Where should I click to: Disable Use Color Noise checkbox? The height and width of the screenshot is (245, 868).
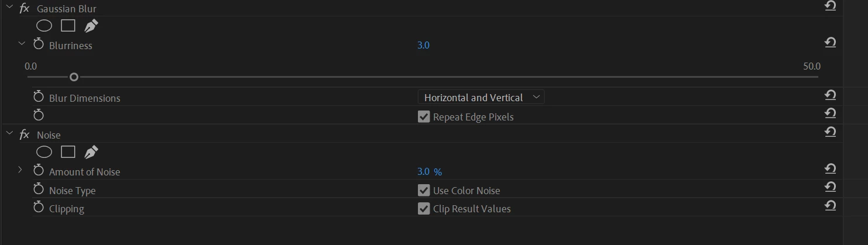click(424, 191)
